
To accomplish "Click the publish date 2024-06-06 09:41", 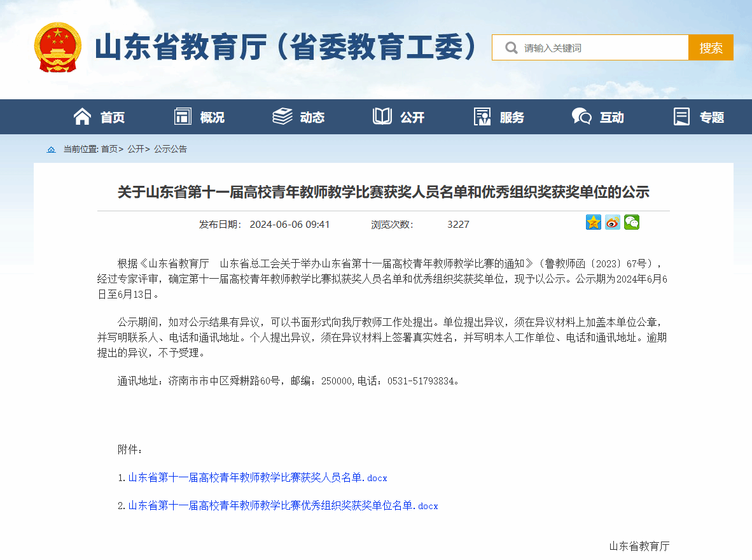I will click(x=289, y=225).
